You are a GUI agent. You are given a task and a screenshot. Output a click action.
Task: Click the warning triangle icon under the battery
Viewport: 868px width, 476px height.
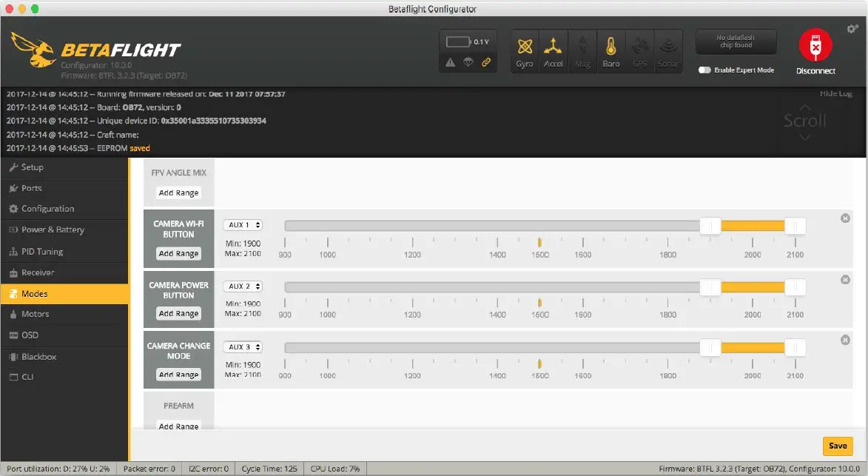[x=451, y=62]
